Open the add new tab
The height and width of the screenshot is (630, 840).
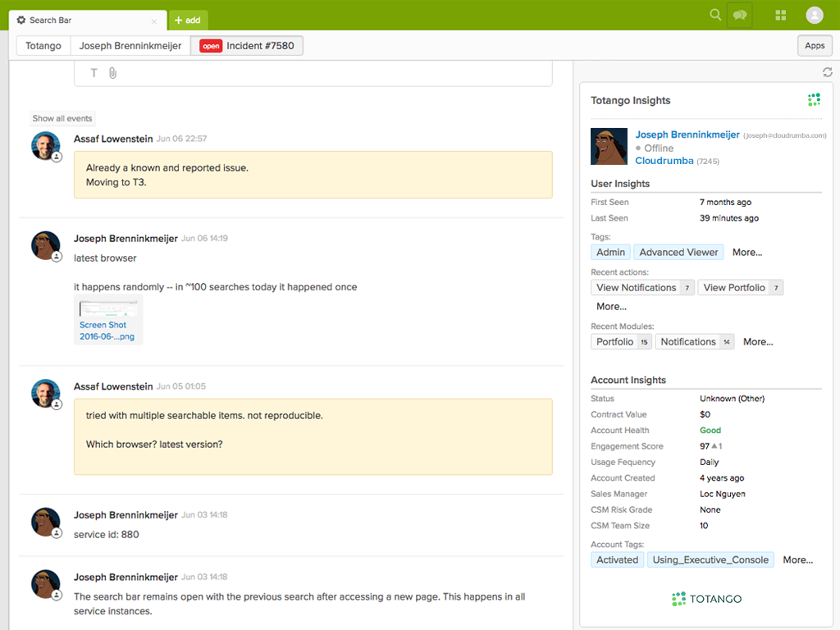pos(188,21)
